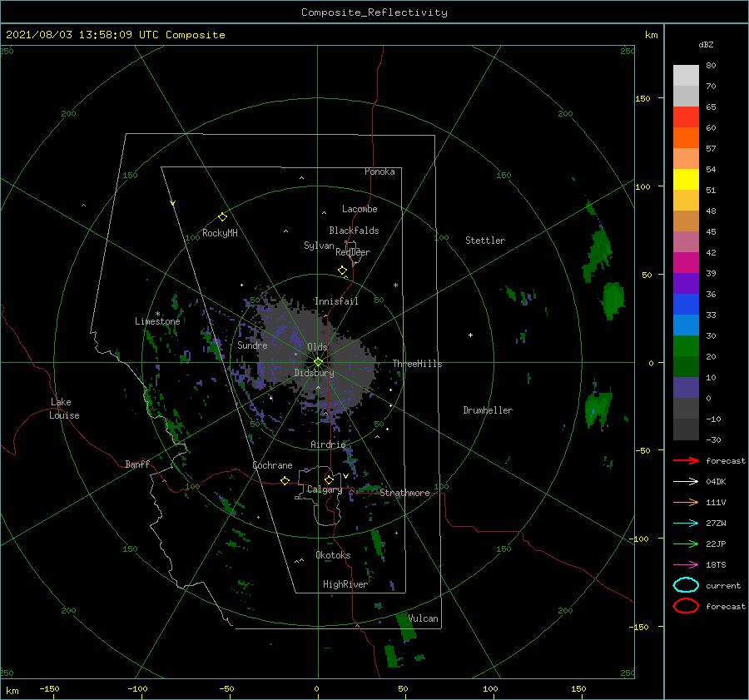The image size is (749, 700).
Task: Click the Lake Louise label
Action: (x=64, y=409)
